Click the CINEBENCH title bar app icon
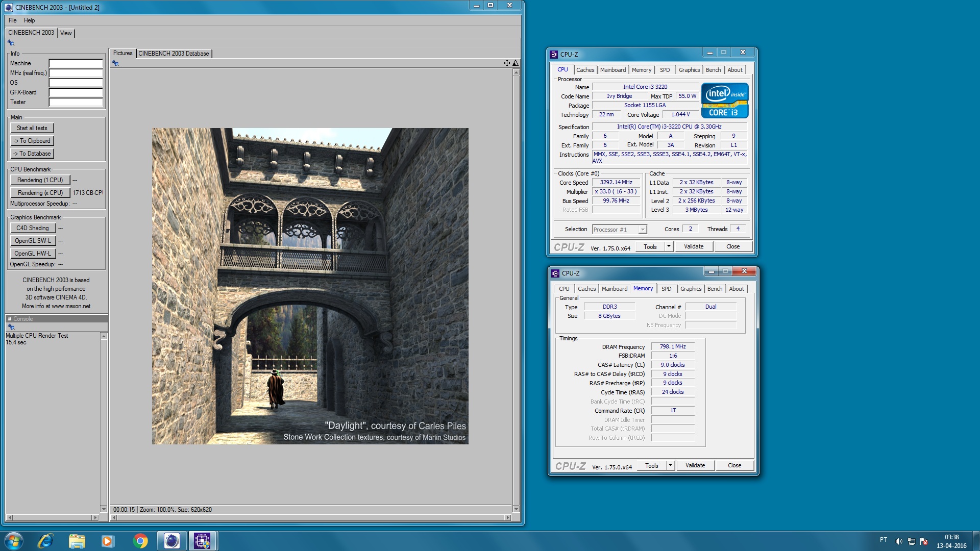980x551 pixels. click(9, 7)
